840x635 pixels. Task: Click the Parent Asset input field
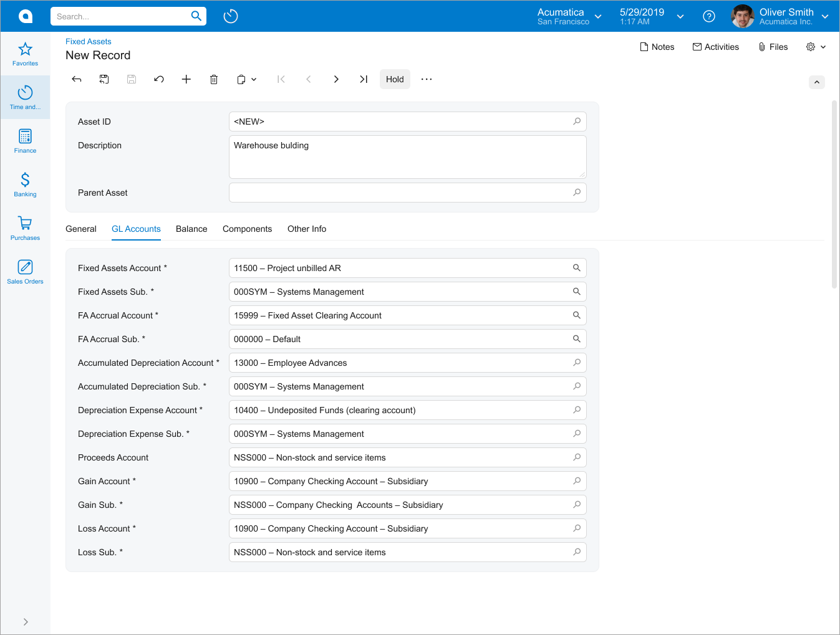[399, 193]
